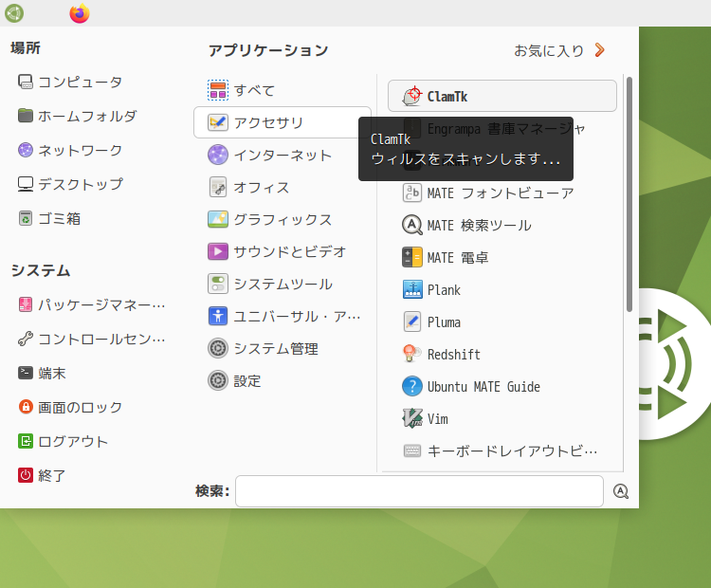Select the システム管理 category
This screenshot has width=711, height=588.
click(283, 348)
